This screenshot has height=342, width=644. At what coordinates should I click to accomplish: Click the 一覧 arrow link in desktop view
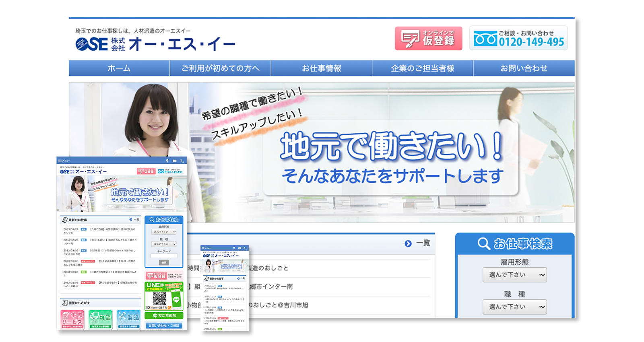click(x=417, y=243)
